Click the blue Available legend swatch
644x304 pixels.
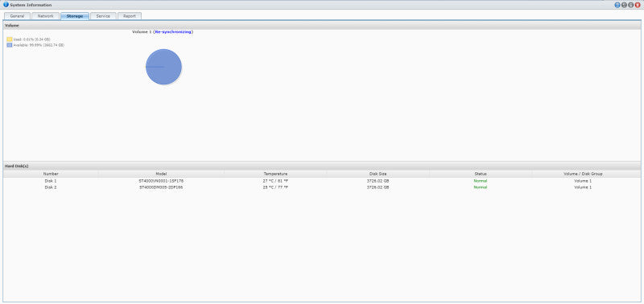click(x=10, y=45)
